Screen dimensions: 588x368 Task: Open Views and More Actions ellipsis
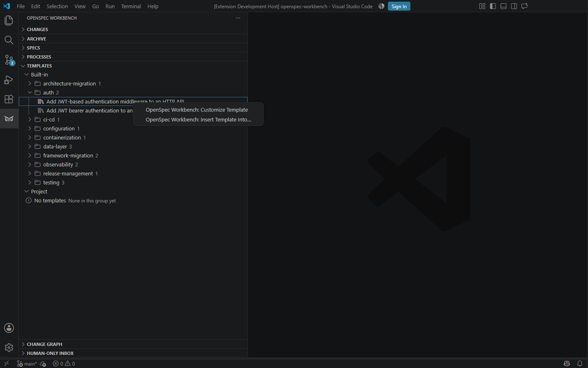pyautogui.click(x=238, y=18)
